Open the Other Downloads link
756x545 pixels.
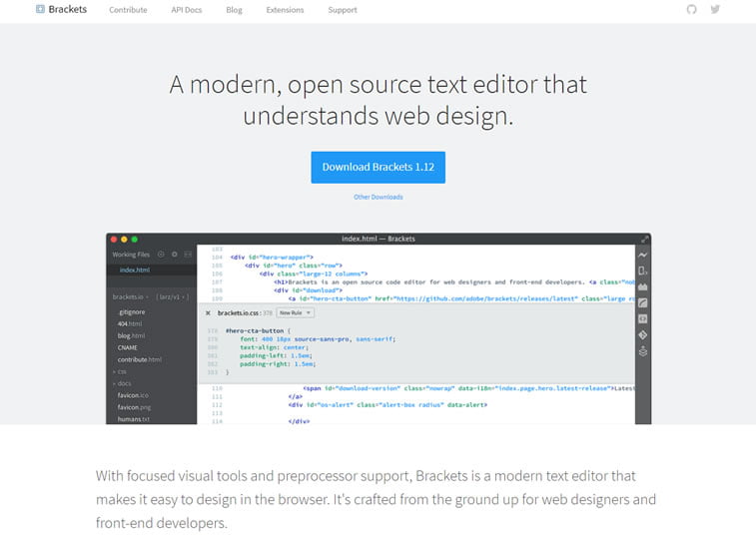point(378,197)
